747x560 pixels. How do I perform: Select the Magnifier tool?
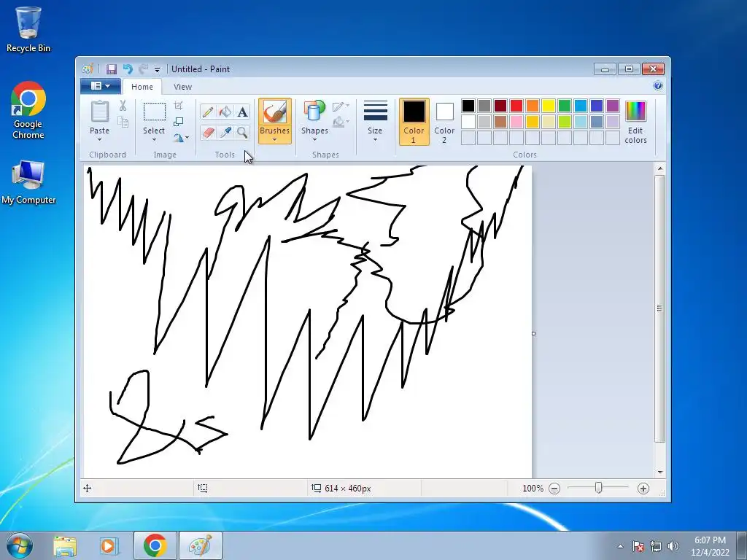[242, 132]
